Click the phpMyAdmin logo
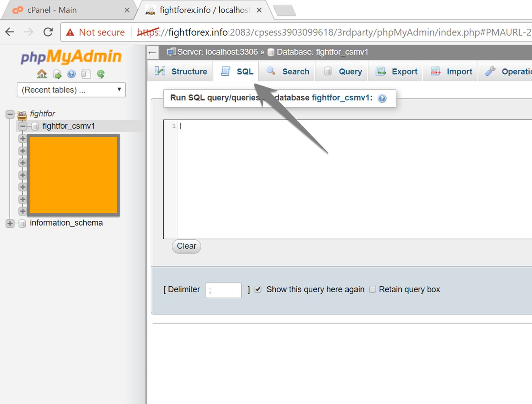The width and height of the screenshot is (532, 404). (71, 57)
